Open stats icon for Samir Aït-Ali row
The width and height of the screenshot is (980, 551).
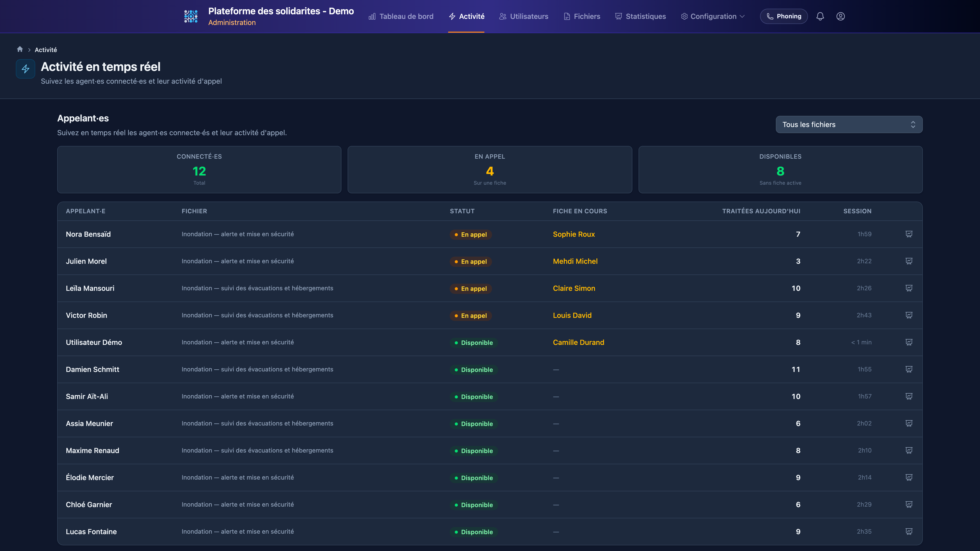(x=909, y=396)
